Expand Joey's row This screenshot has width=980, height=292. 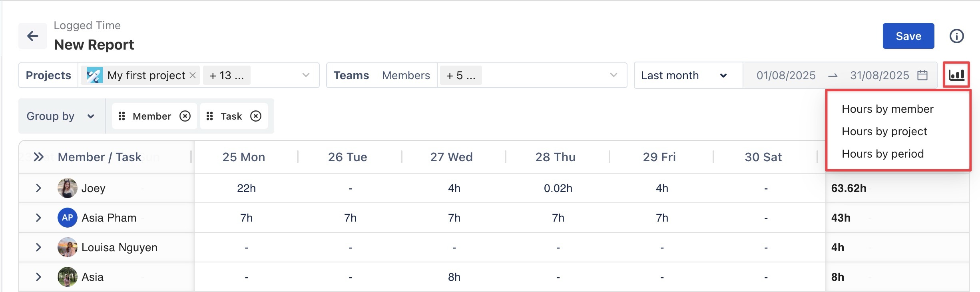tap(38, 188)
